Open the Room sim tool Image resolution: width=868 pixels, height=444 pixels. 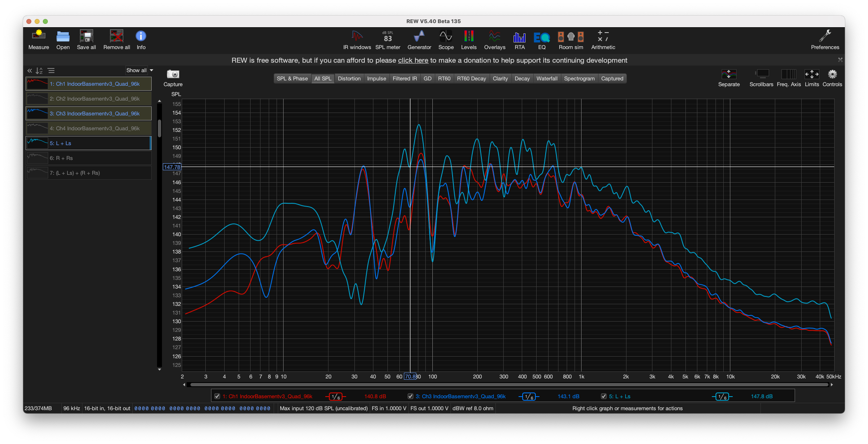point(571,40)
